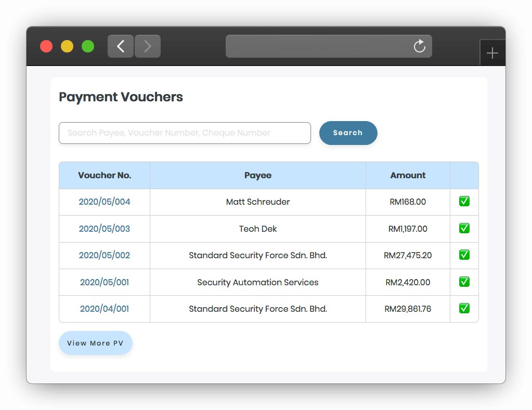Click the browser forward navigation arrow

147,46
